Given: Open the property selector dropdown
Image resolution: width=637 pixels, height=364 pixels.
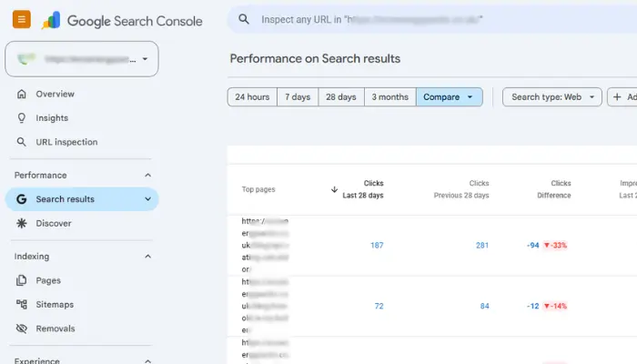Looking at the screenshot, I should 82,59.
